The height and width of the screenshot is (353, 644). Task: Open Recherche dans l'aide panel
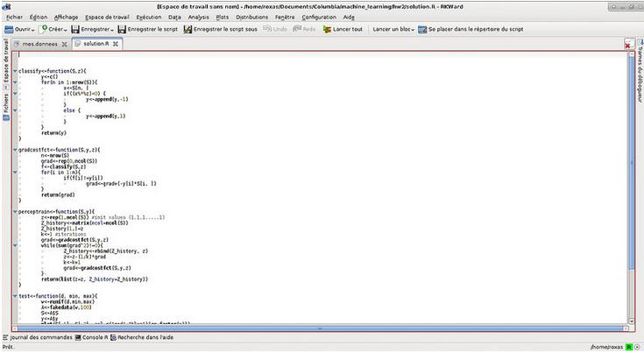[x=142, y=337]
